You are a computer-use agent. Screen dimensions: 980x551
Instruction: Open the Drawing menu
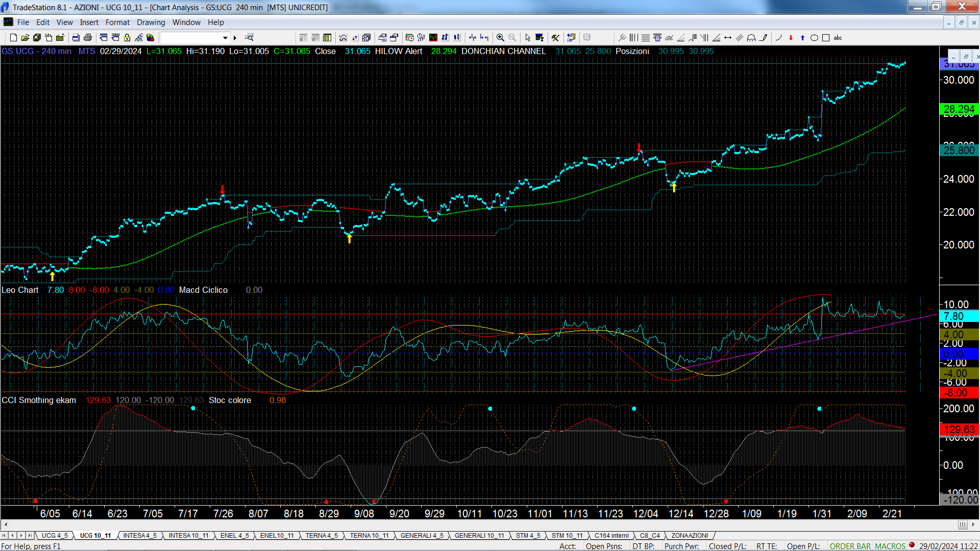click(151, 22)
